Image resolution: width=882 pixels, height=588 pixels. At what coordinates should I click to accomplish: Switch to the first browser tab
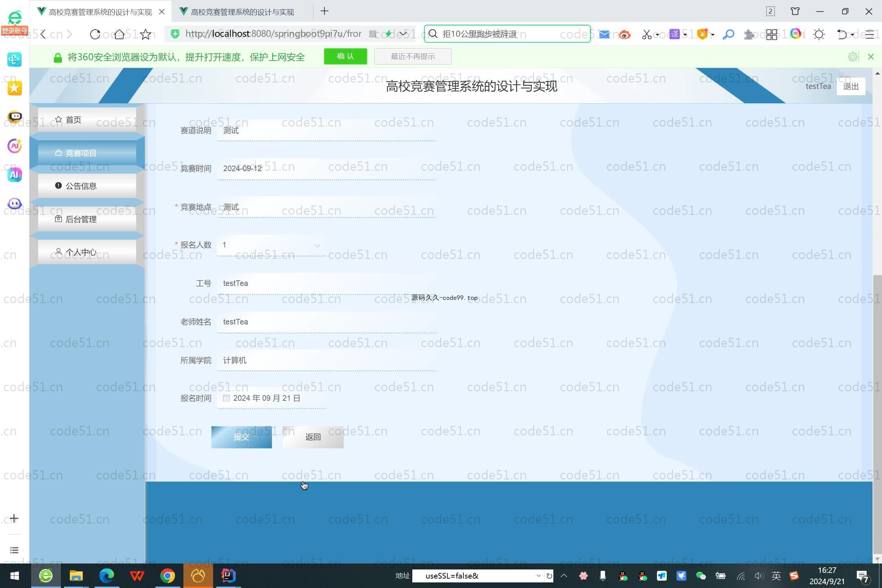pyautogui.click(x=100, y=12)
